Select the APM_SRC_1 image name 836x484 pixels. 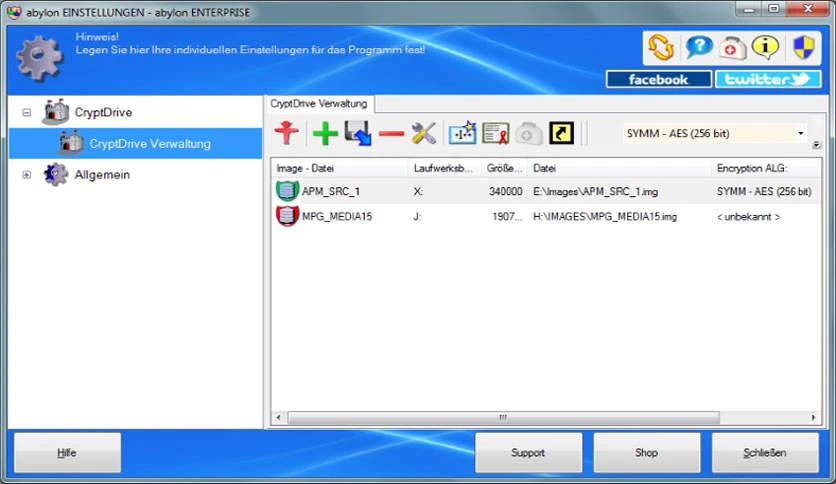(x=331, y=191)
